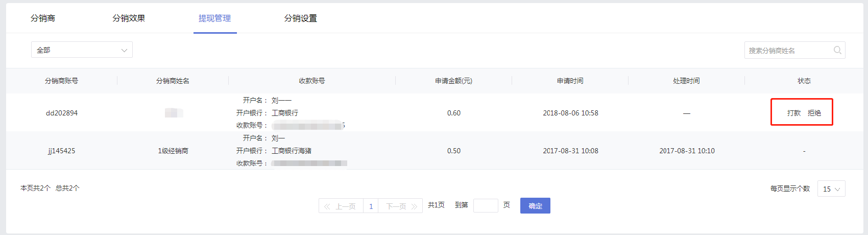This screenshot has width=868, height=235.
Task: Click the 分销商姓名 column header
Action: click(x=173, y=81)
